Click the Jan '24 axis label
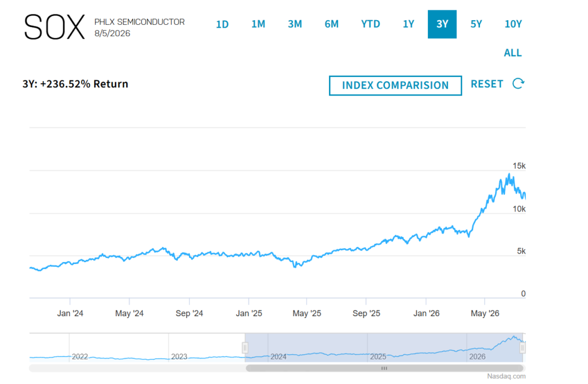Image resolution: width=588 pixels, height=384 pixels. point(70,313)
